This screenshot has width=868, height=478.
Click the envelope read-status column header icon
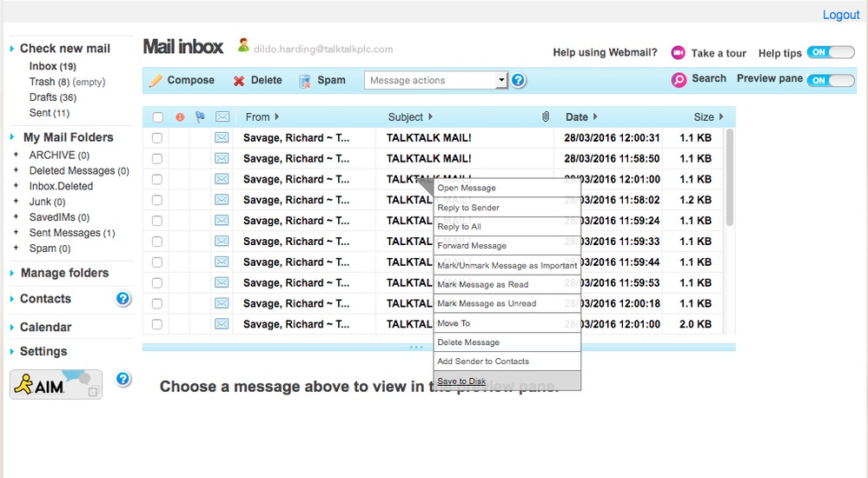[x=222, y=116]
